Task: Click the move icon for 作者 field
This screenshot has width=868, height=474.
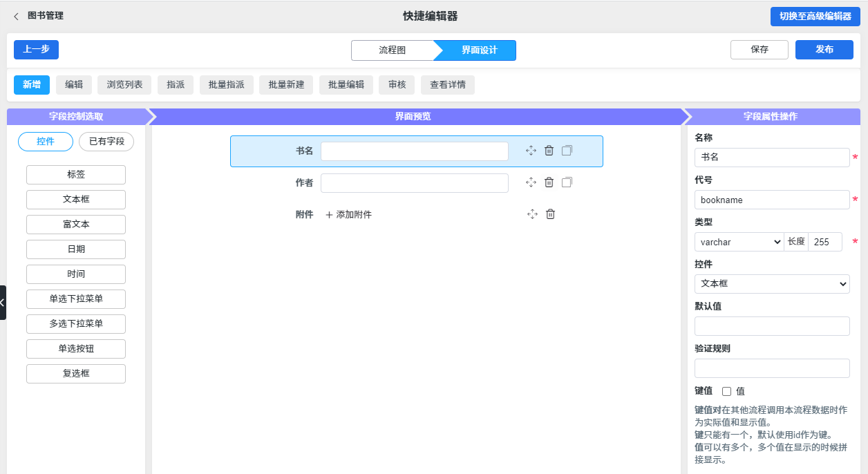Action: [531, 182]
